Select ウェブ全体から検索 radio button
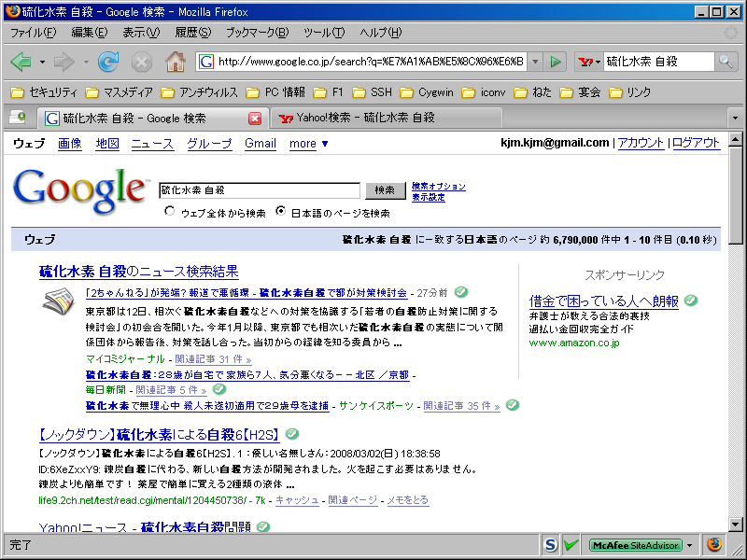 [x=169, y=211]
